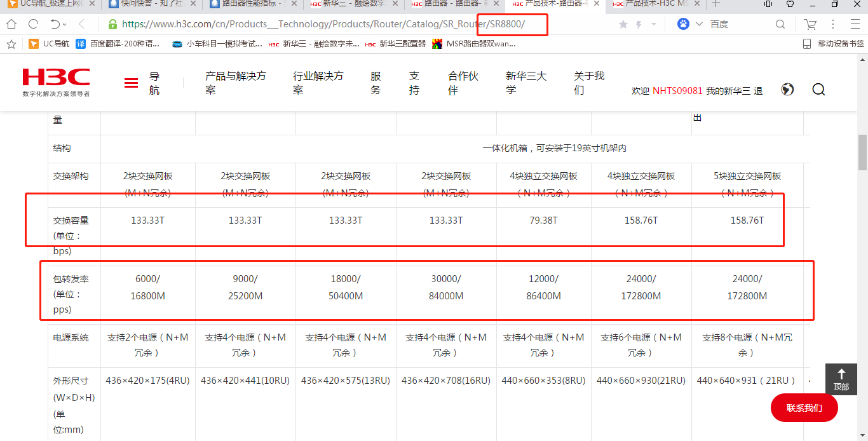Click the Baidu paw search engine icon
The height and width of the screenshot is (441, 868).
683,24
